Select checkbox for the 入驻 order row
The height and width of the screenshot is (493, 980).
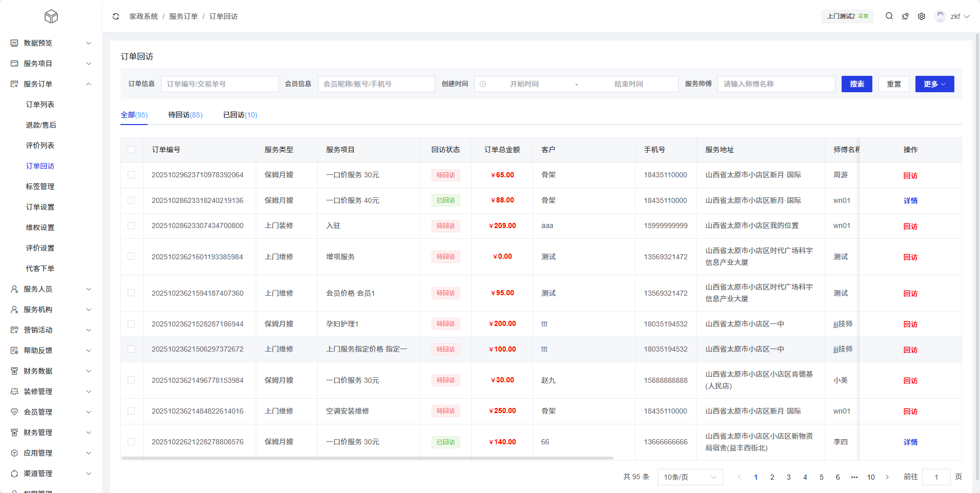point(131,226)
